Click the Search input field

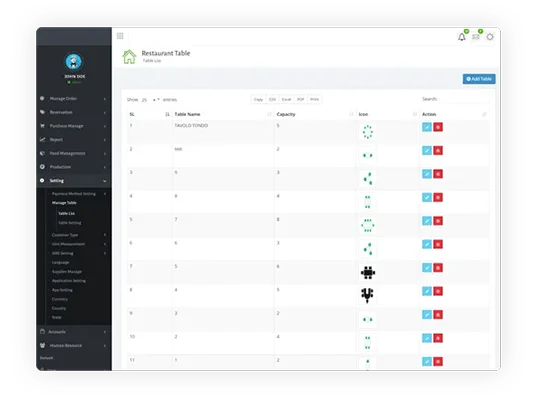464,99
